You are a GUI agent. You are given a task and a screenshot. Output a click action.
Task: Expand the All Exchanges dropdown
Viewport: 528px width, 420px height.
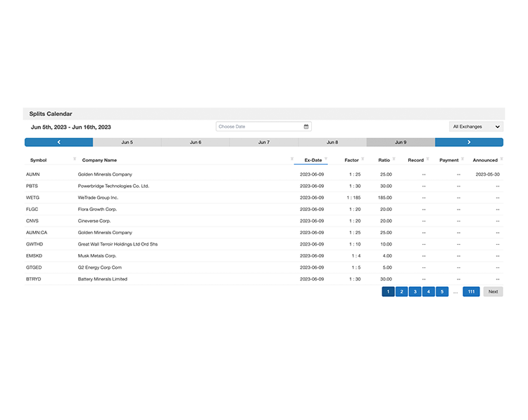click(476, 127)
